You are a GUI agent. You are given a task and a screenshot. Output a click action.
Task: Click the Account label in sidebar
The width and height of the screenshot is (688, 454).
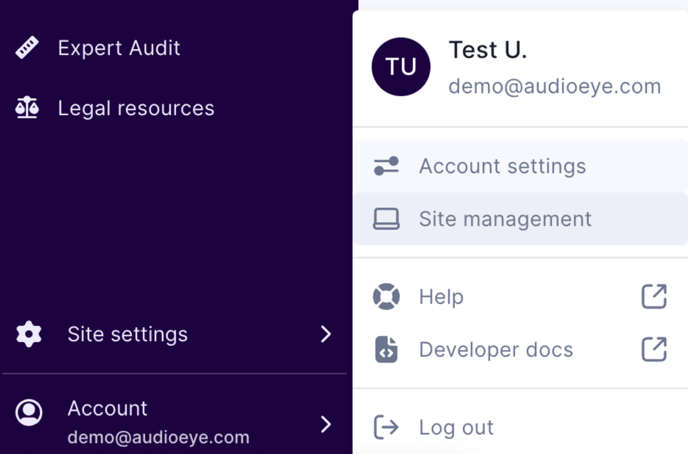tap(108, 408)
